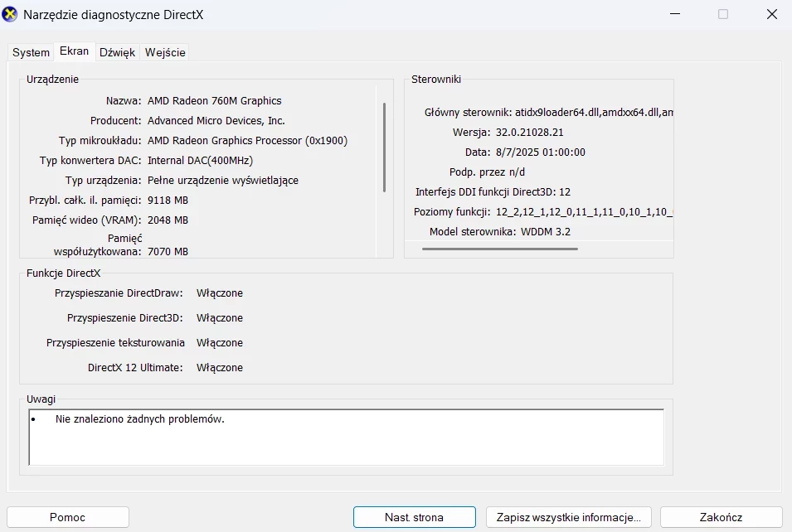Image resolution: width=792 pixels, height=532 pixels.
Task: Exit using the Zakończ button
Action: pyautogui.click(x=721, y=517)
